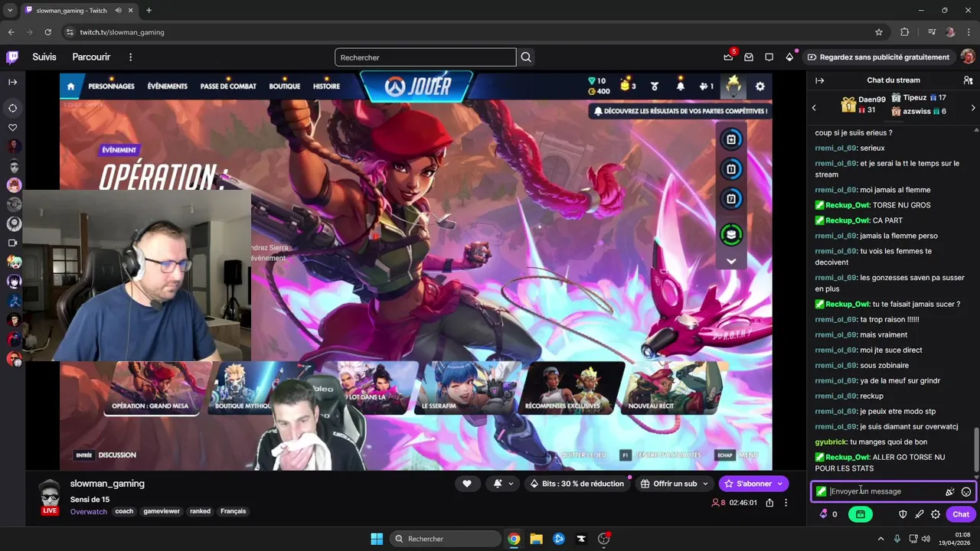Expand the Overwatch challenge list chevron
This screenshot has width=980, height=551.
[x=731, y=261]
